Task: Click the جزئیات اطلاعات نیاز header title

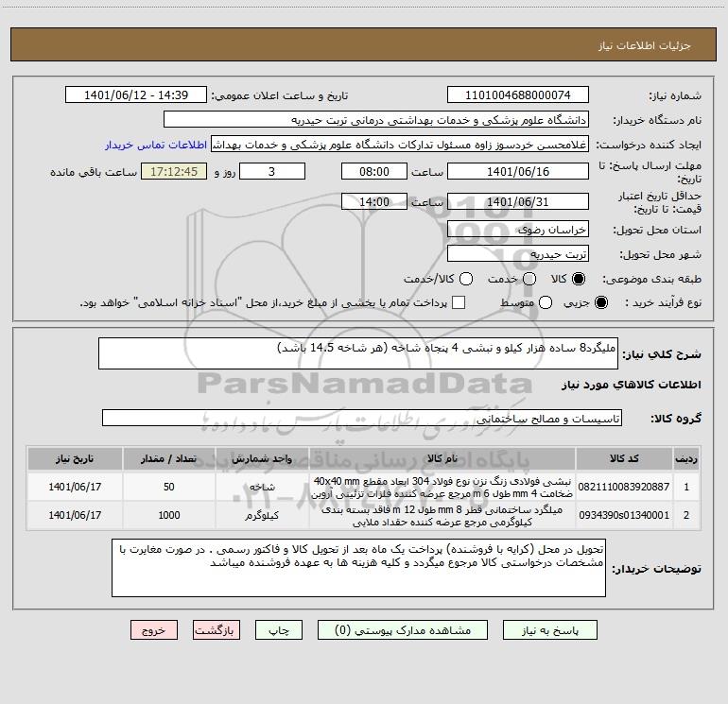Action: [645, 45]
